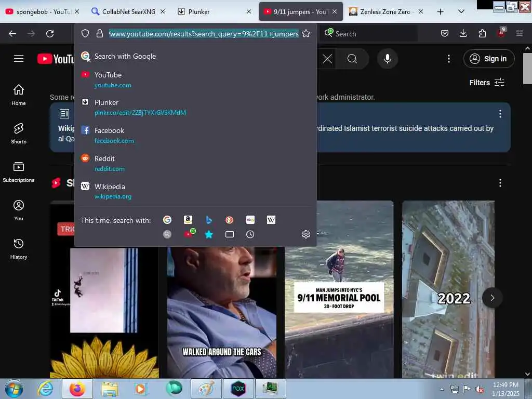The image size is (532, 399).
Task: Open Walked Around The Cars short
Action: click(x=221, y=312)
